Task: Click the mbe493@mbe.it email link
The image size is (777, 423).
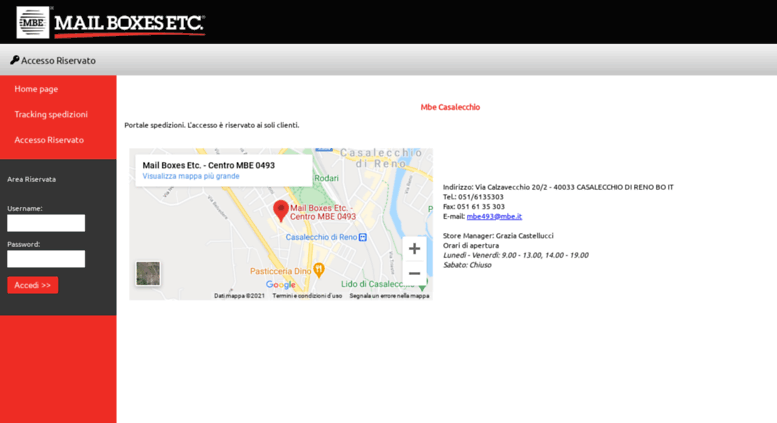Action: [x=494, y=216]
